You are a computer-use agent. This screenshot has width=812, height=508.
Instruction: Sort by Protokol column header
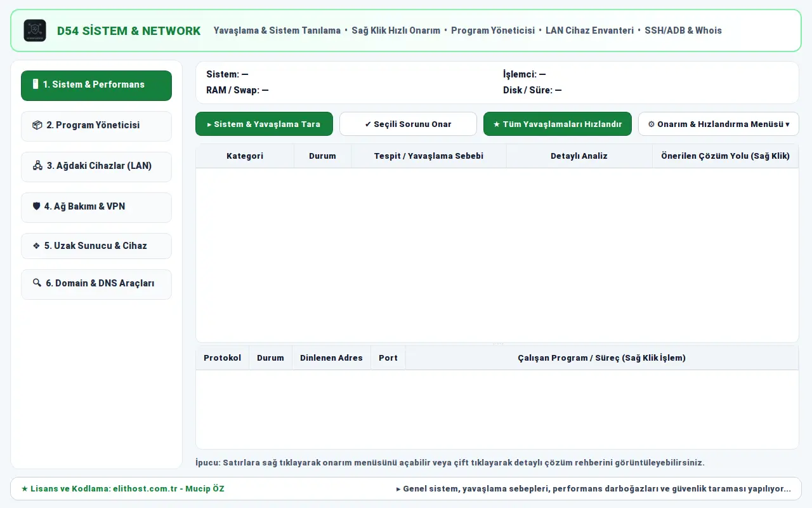coord(223,358)
